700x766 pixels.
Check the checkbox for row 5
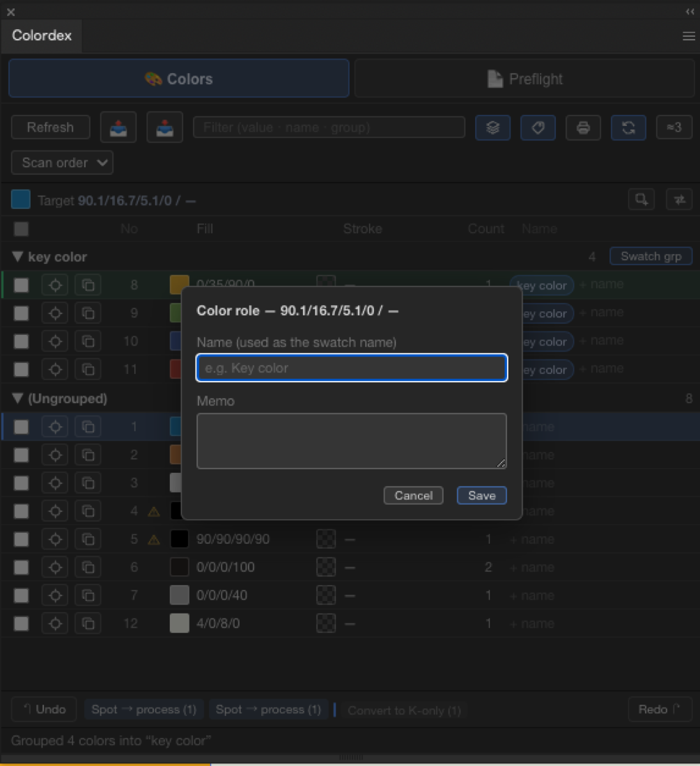click(x=21, y=539)
